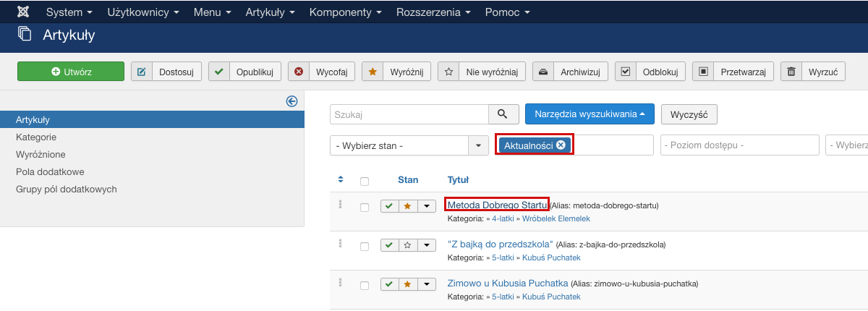Click the green Utwórz button
The image size is (868, 311).
pyautogui.click(x=71, y=72)
